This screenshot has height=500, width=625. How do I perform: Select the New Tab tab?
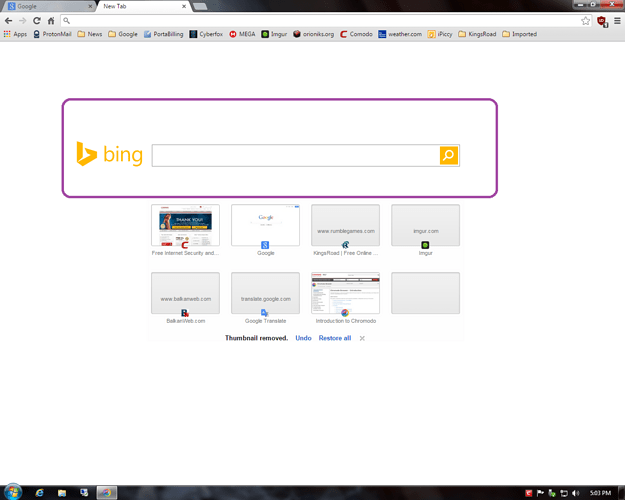[x=143, y=6]
